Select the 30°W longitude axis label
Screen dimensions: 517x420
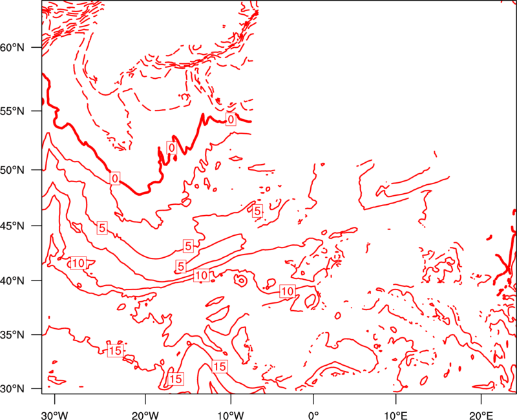click(x=55, y=415)
